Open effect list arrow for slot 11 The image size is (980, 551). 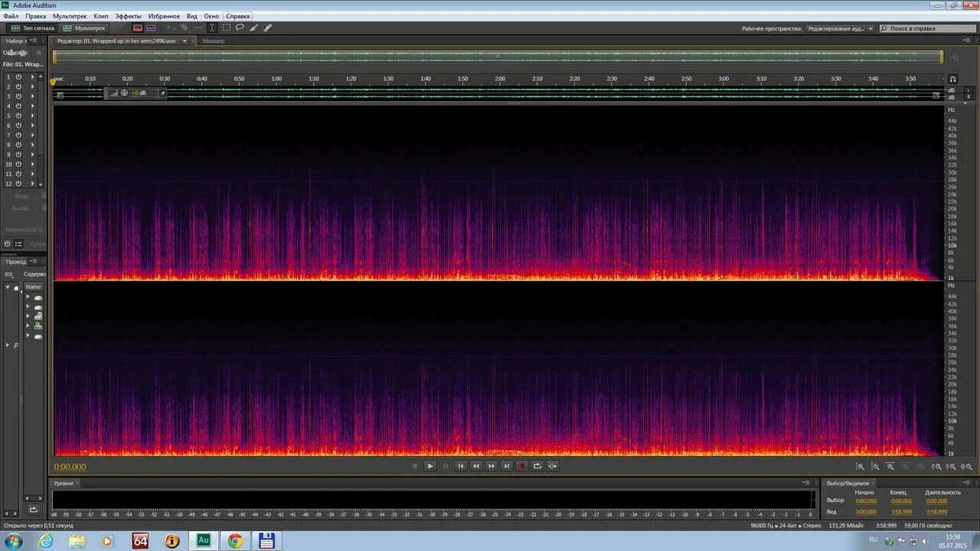click(32, 174)
